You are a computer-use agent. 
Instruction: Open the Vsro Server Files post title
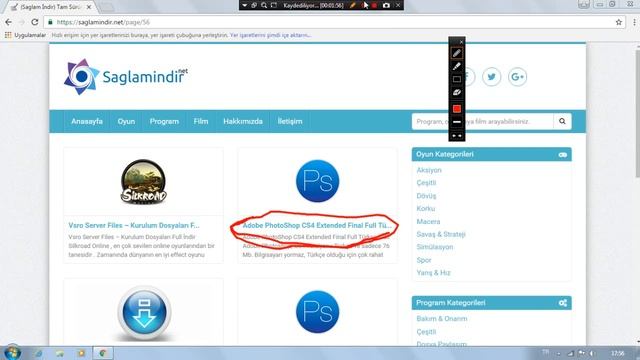pos(134,225)
